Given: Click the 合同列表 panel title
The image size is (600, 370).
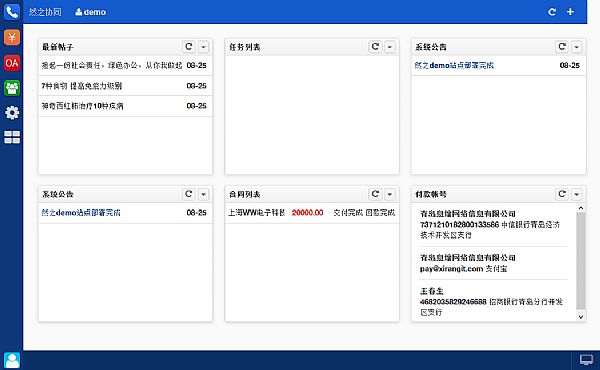Looking at the screenshot, I should pyautogui.click(x=245, y=194).
